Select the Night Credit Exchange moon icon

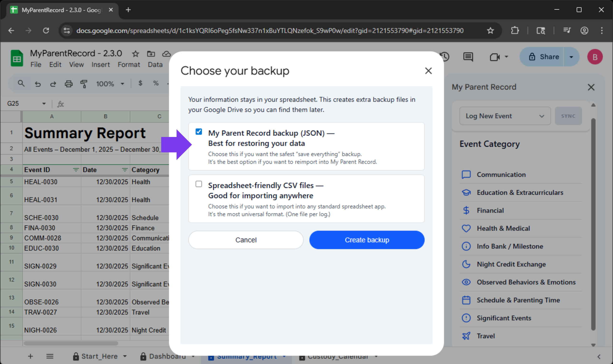pyautogui.click(x=466, y=264)
